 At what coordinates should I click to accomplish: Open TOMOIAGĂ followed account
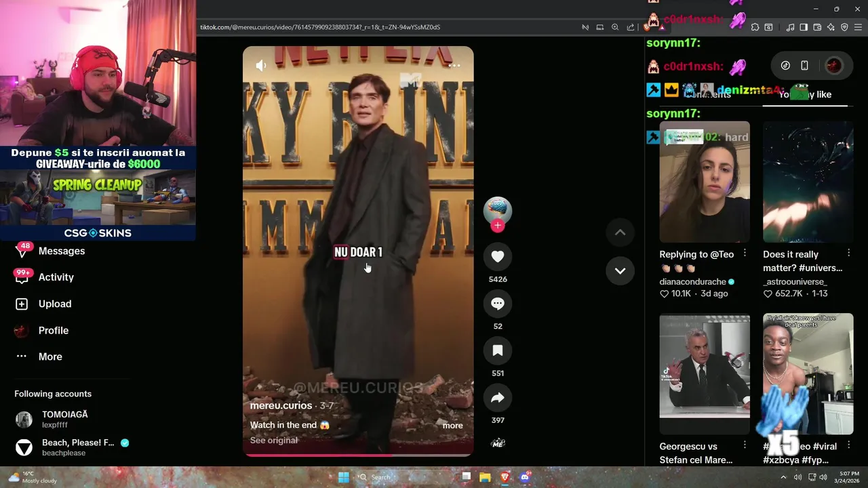click(x=65, y=420)
